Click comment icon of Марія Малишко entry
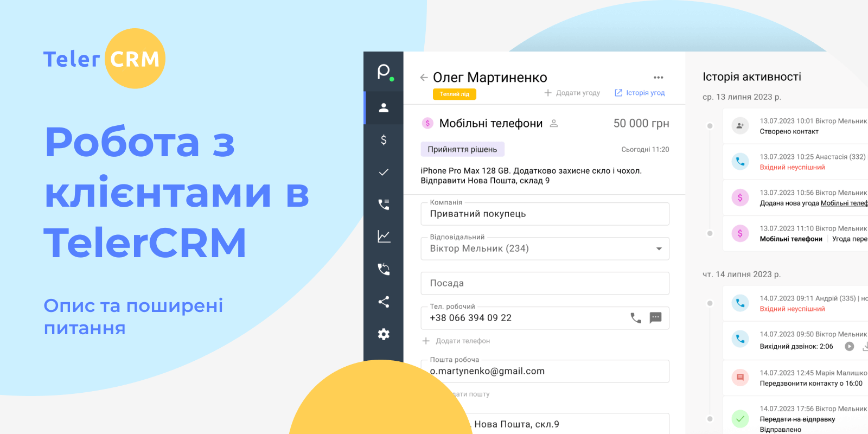 pyautogui.click(x=740, y=377)
